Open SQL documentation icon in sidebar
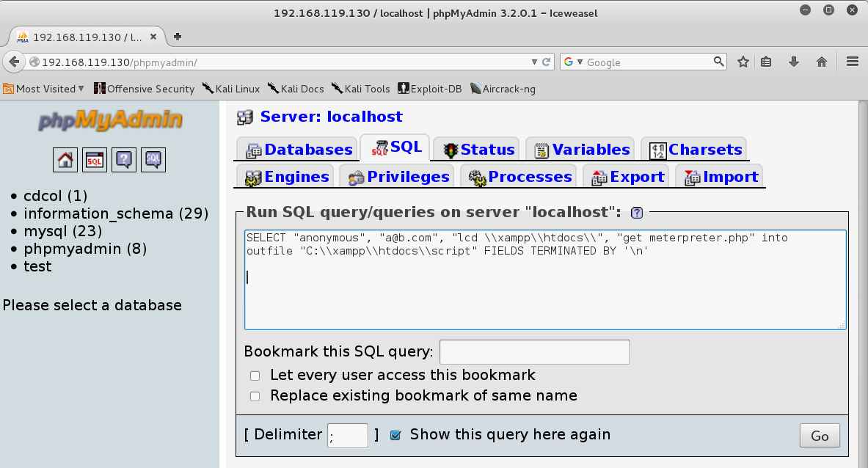The width and height of the screenshot is (868, 468). (x=153, y=160)
